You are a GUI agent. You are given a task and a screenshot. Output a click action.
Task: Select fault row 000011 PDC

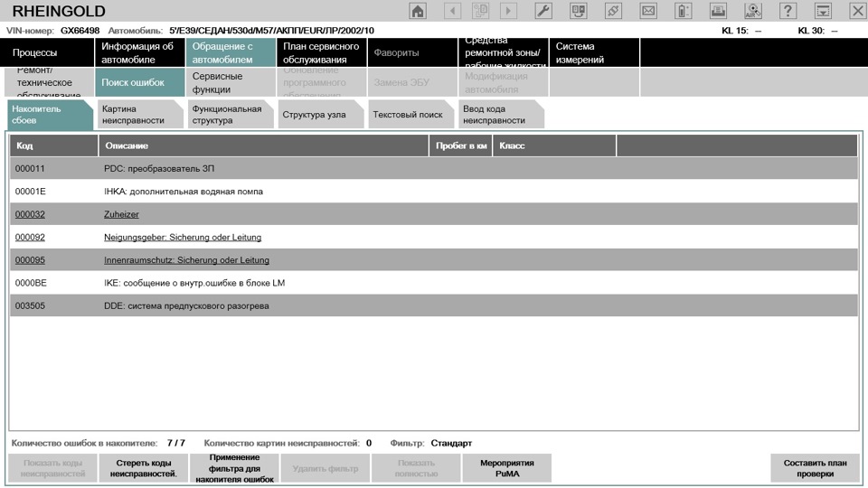433,168
